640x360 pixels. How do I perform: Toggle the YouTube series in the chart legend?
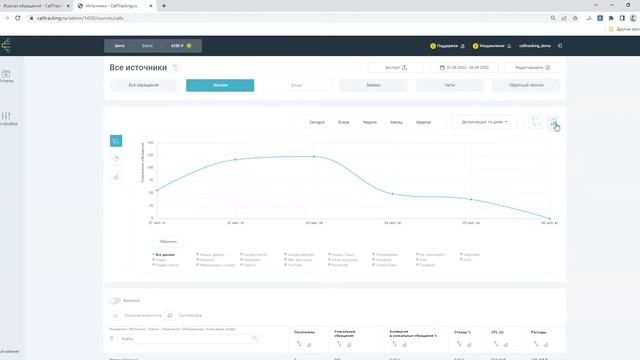pyautogui.click(x=293, y=265)
